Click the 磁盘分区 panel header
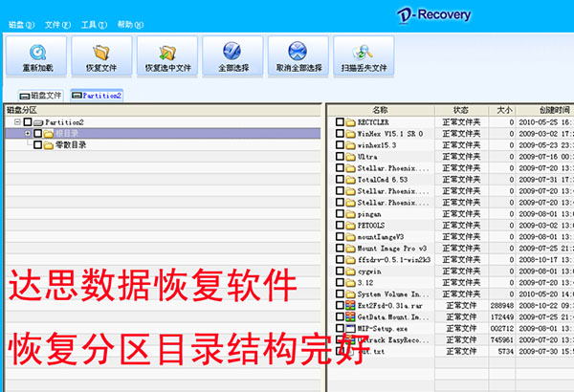Screen dimensions: 574x392 pos(163,110)
